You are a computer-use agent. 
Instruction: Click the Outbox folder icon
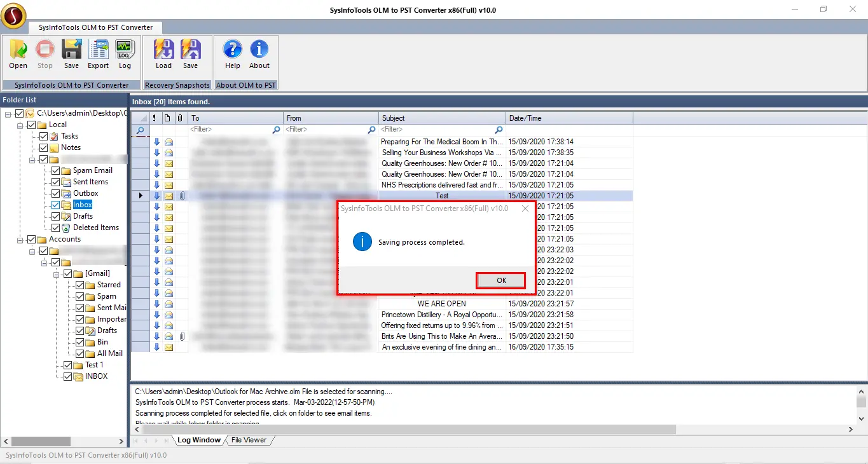coord(66,193)
